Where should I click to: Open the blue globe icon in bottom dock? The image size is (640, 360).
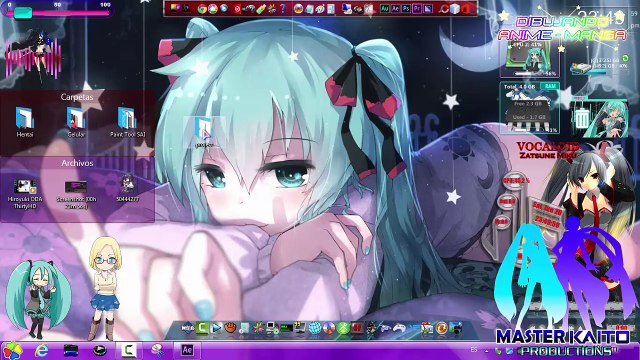(x=315, y=328)
